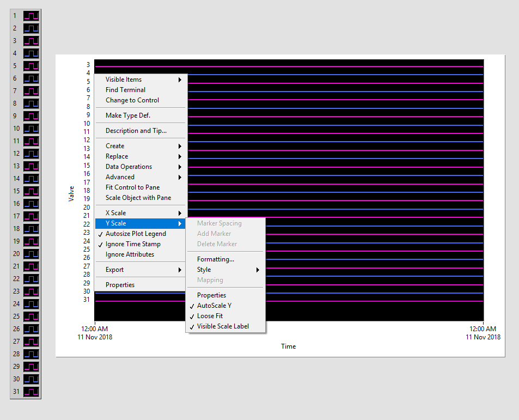Choose Make Type Def.

tap(140, 115)
